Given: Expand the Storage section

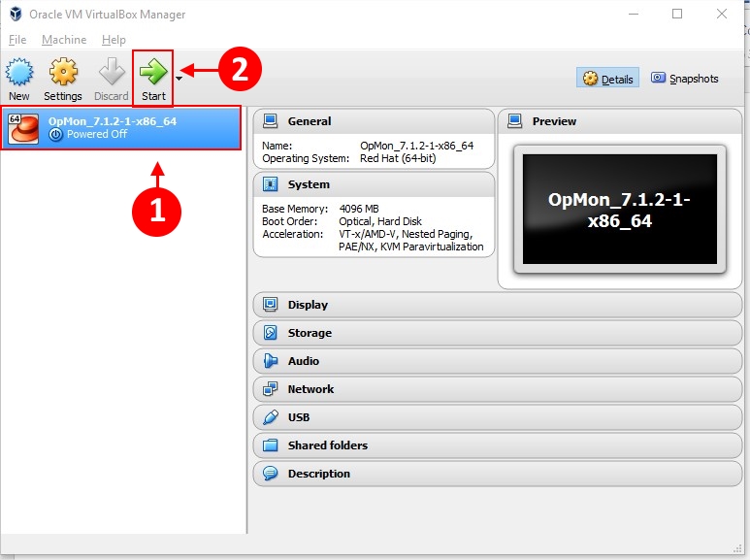Looking at the screenshot, I should 310,333.
